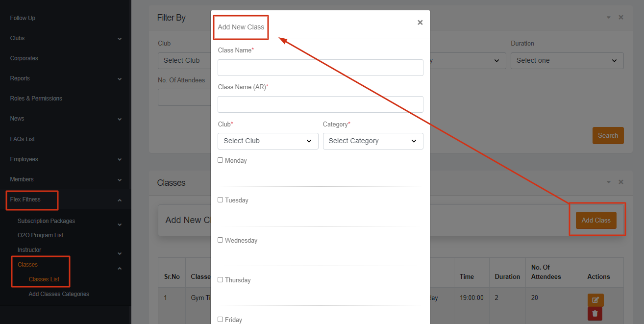Viewport: 644px width, 324px height.
Task: Close the Add New Class dialog
Action: coord(420,23)
